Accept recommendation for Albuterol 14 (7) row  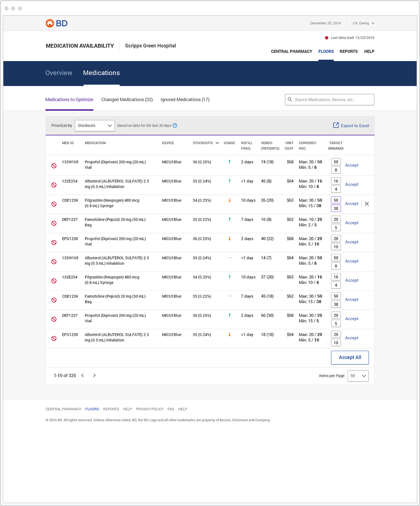point(352,261)
